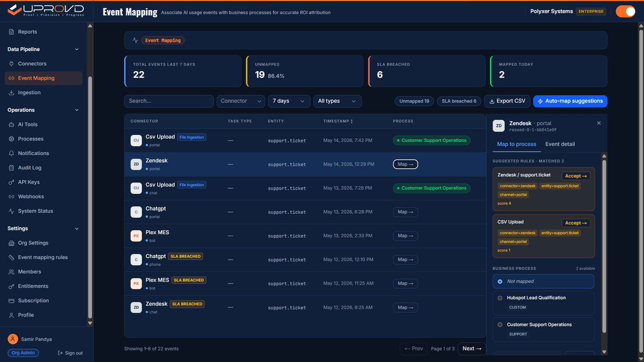The image size is (644, 362).
Task: Open Webhooks link icon in sidebar
Action: point(11,196)
